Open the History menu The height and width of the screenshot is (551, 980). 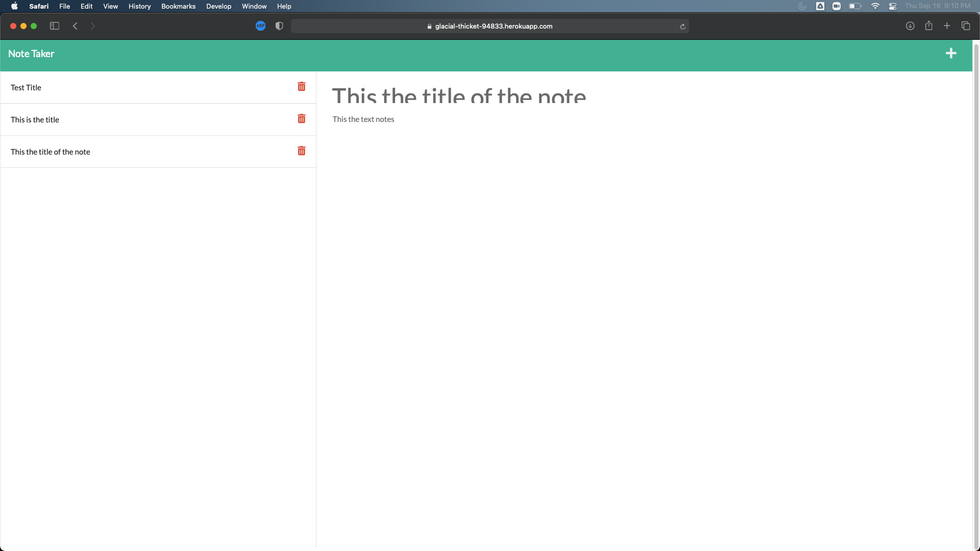click(x=139, y=6)
